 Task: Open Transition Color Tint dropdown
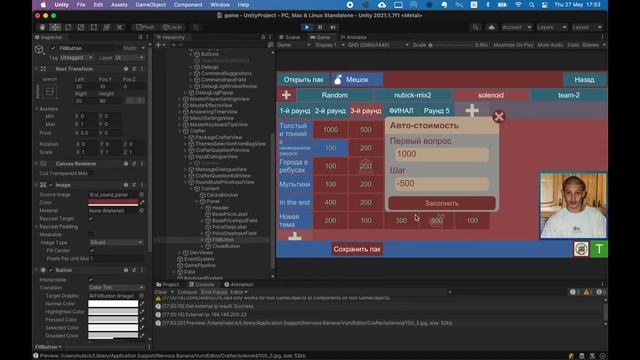pyautogui.click(x=116, y=288)
